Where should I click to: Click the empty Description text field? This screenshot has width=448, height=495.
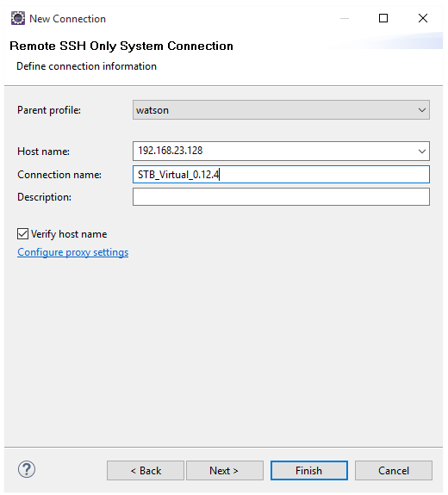click(x=281, y=196)
